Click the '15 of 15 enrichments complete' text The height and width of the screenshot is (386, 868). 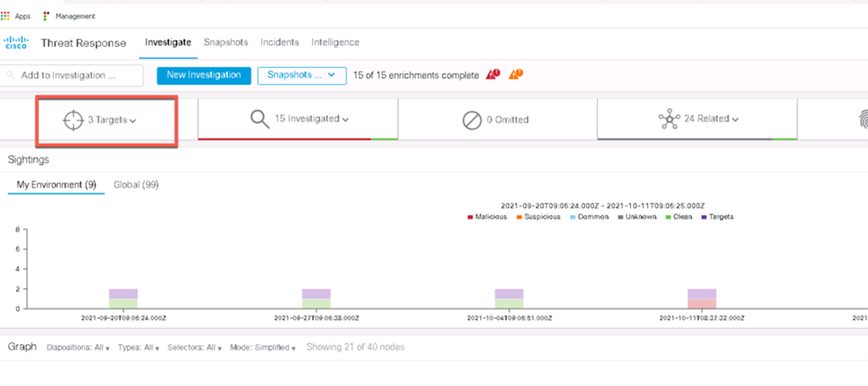pos(416,75)
